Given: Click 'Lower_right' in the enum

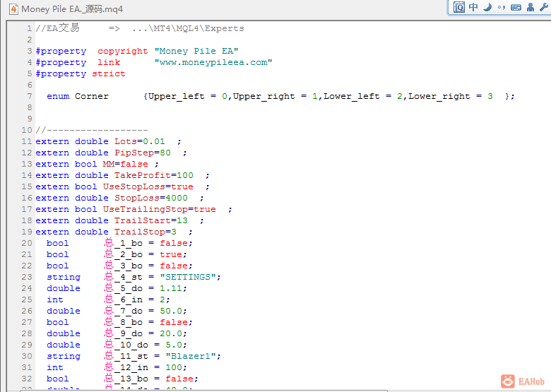Looking at the screenshot, I should point(439,96).
